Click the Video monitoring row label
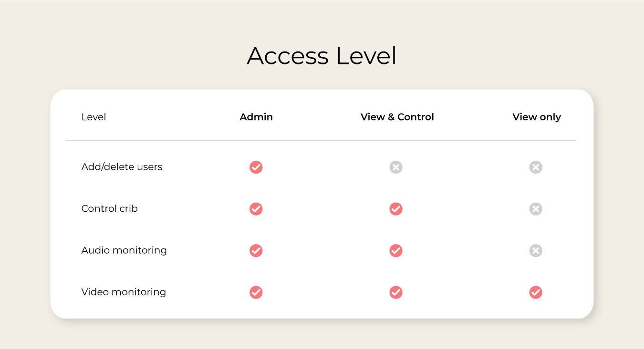The image size is (644, 349). 124,292
